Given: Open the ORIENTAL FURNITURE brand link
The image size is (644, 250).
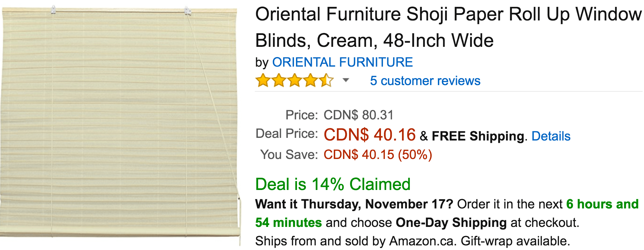Looking at the screenshot, I should (342, 62).
